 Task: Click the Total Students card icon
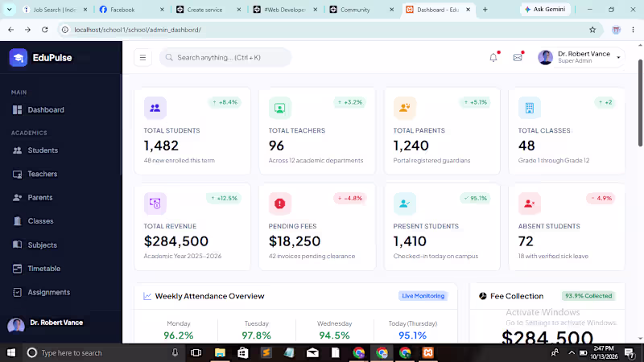[x=155, y=108]
